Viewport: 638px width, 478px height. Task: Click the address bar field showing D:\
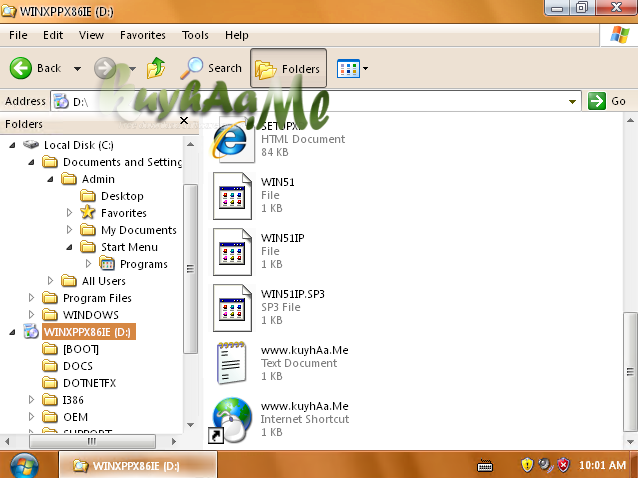pos(315,101)
